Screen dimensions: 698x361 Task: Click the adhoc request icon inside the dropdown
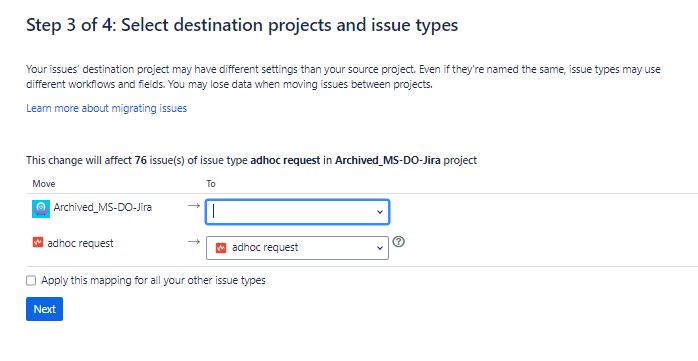(221, 248)
